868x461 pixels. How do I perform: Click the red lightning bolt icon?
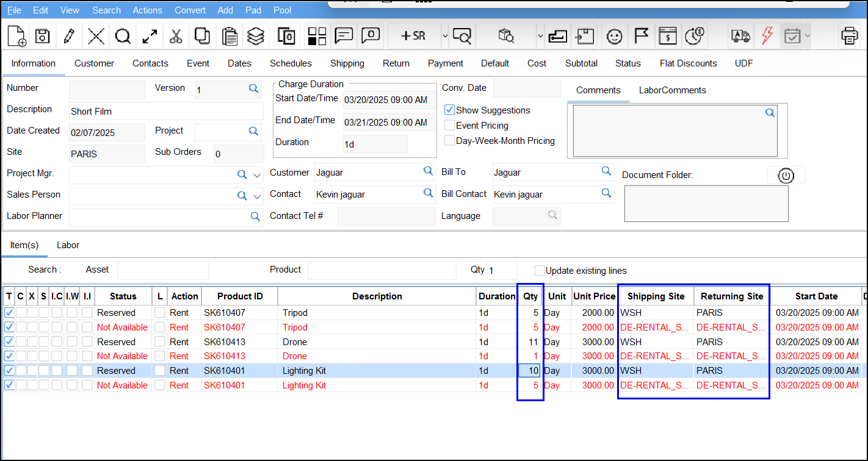(767, 36)
